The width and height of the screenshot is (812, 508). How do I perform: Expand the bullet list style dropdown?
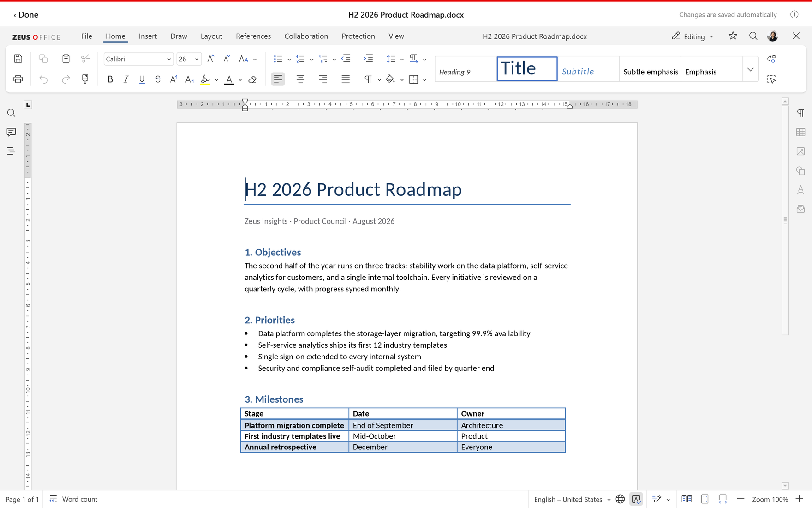point(289,59)
